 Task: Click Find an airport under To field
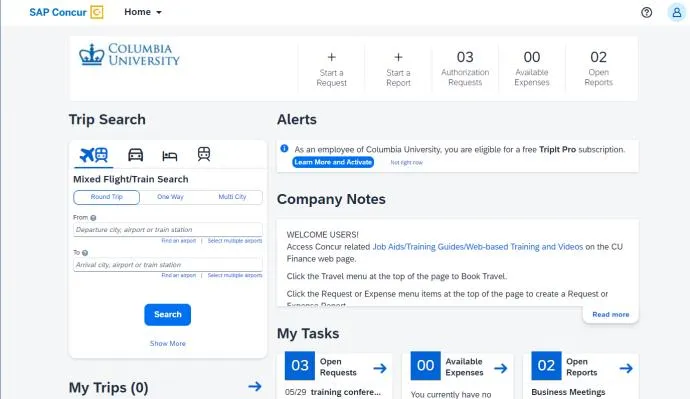coord(178,275)
